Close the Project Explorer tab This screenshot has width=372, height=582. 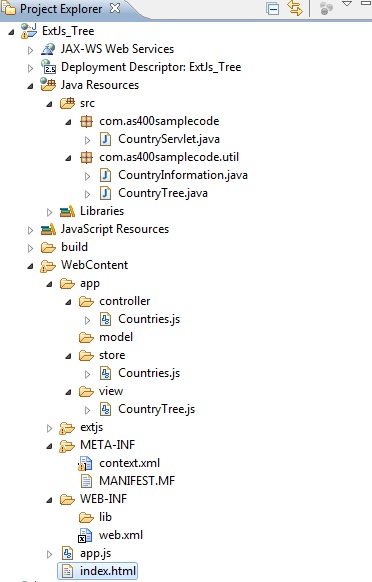click(115, 8)
